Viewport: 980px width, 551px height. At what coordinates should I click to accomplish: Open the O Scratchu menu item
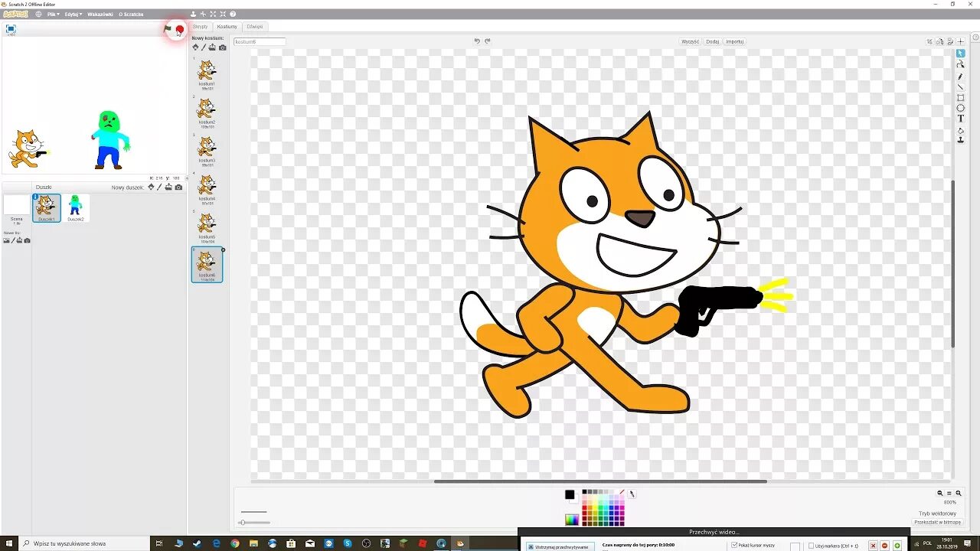pyautogui.click(x=131, y=14)
